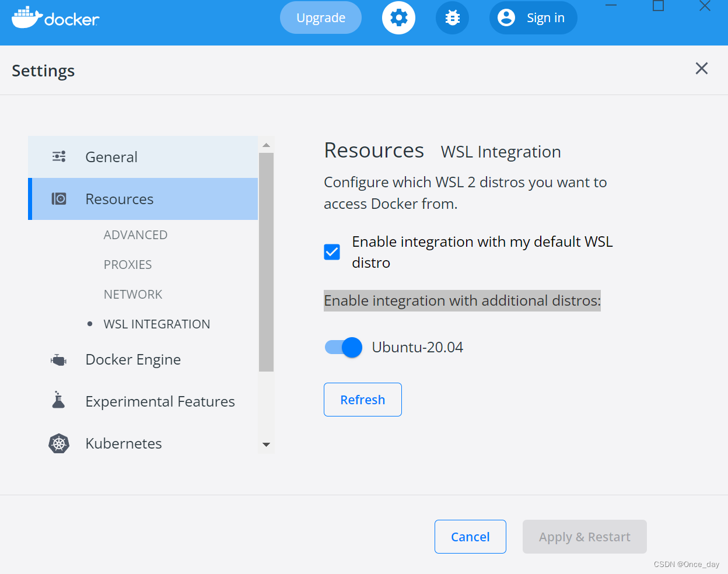The width and height of the screenshot is (728, 574).
Task: Click the Upgrade button
Action: [x=321, y=17]
